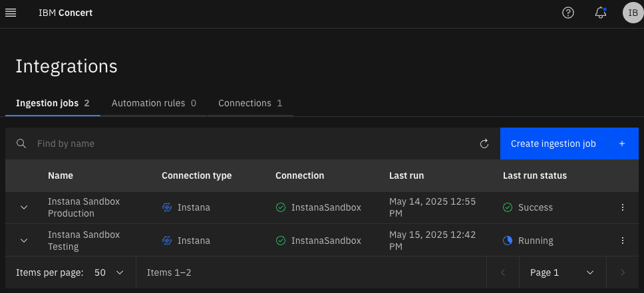Click the IBM Concert product title
The height and width of the screenshot is (293, 644).
(x=66, y=13)
